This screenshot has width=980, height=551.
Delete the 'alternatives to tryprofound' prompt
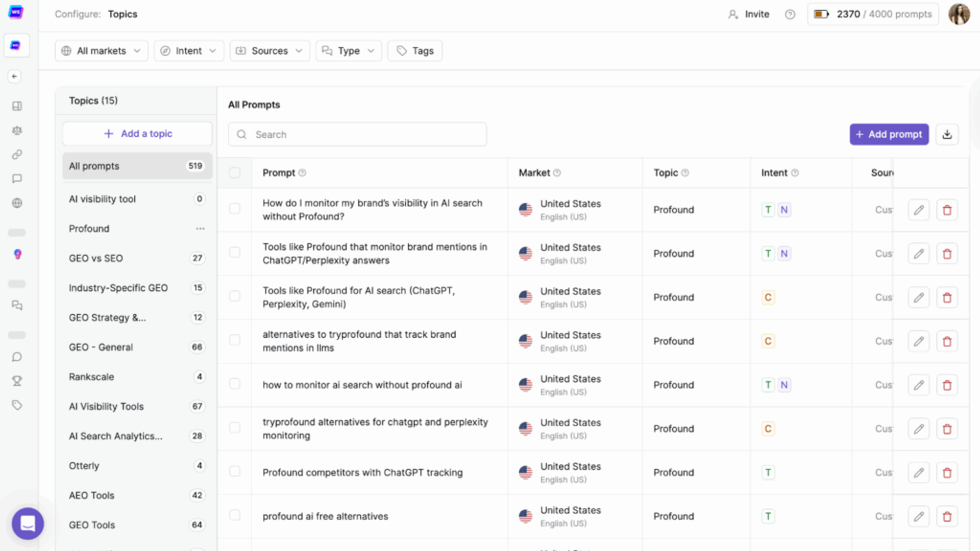(947, 341)
